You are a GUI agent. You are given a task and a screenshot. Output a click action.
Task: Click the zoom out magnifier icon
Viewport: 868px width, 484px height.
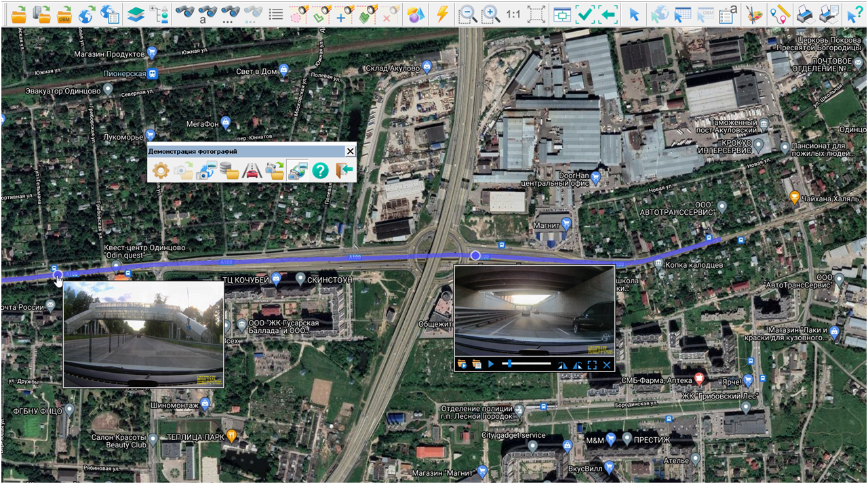tap(467, 14)
